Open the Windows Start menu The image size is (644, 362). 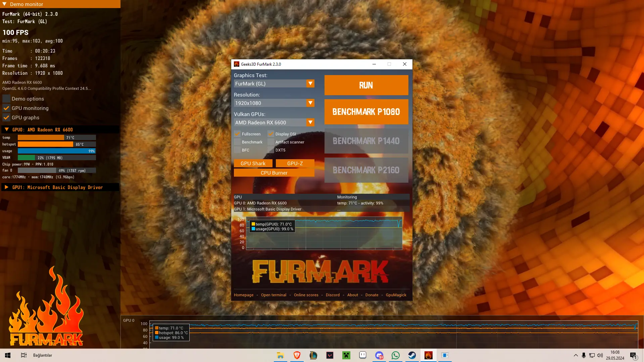[8, 355]
